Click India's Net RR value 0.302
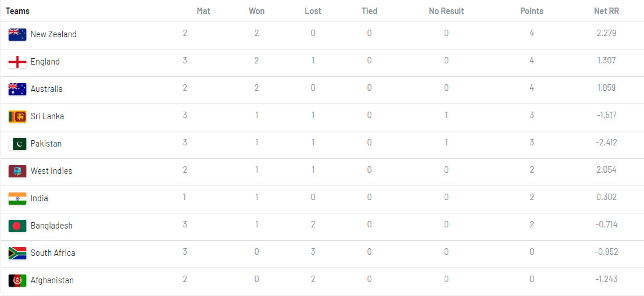Screen dimensions: 644x296 (606, 197)
